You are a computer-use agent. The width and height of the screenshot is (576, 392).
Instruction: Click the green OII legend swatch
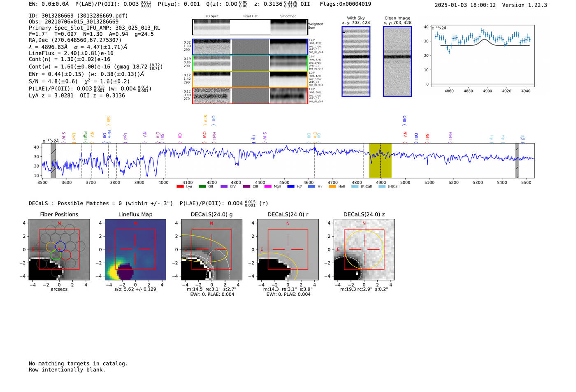click(202, 186)
